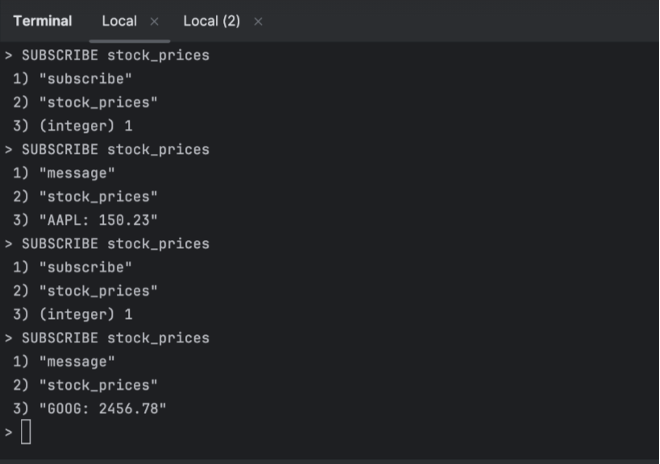
Task: Place the cursor in the terminal prompt box
Action: click(26, 432)
